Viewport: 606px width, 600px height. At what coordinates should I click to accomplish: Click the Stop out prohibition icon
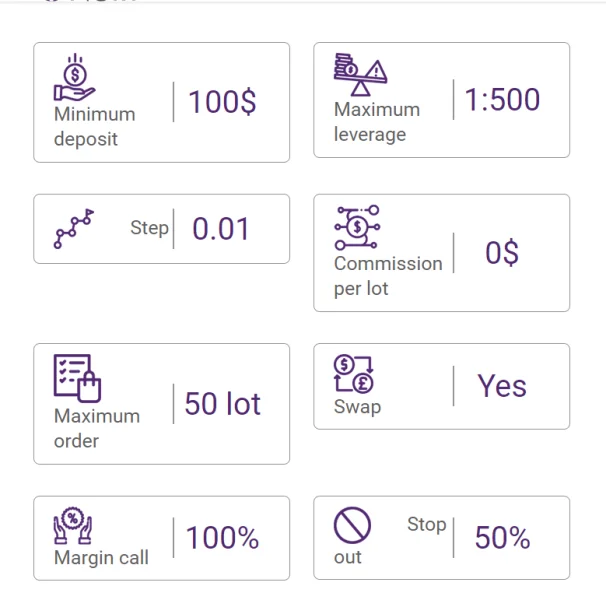(352, 525)
